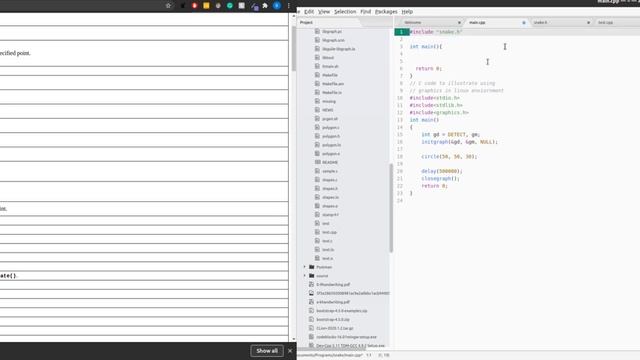The image size is (640, 360).
Task: Click the green circular extension icon
Action: pos(230,6)
